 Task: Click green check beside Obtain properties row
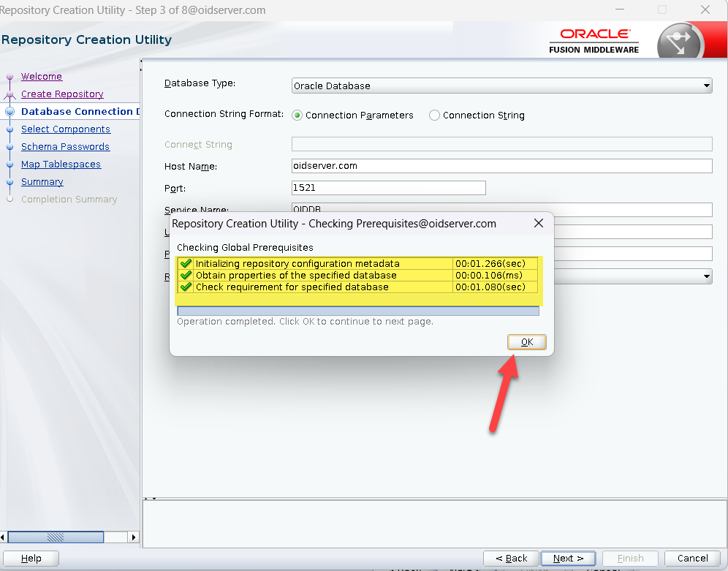[186, 276]
